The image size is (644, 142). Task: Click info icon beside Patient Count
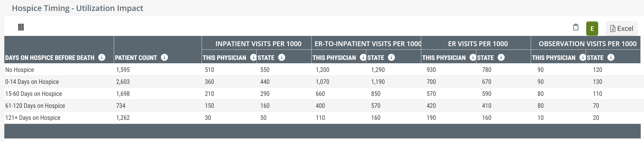tap(164, 57)
